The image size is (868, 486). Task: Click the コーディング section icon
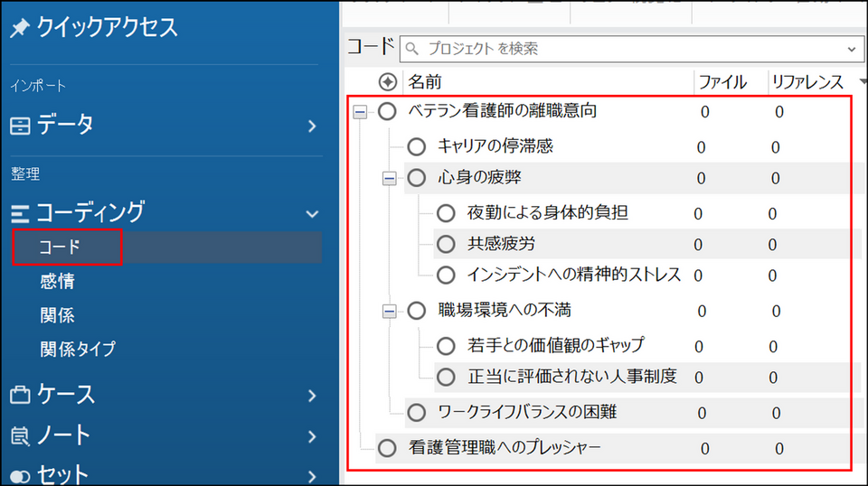click(20, 213)
